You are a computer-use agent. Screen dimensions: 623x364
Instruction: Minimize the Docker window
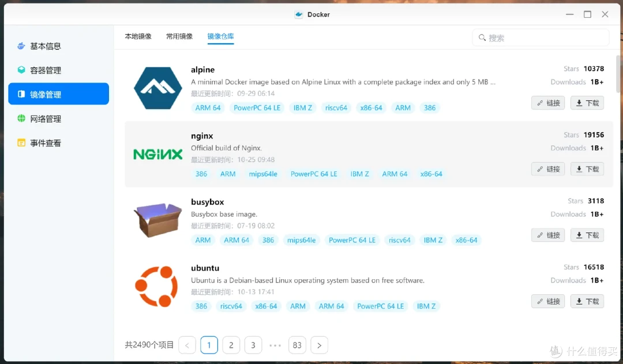click(x=570, y=14)
